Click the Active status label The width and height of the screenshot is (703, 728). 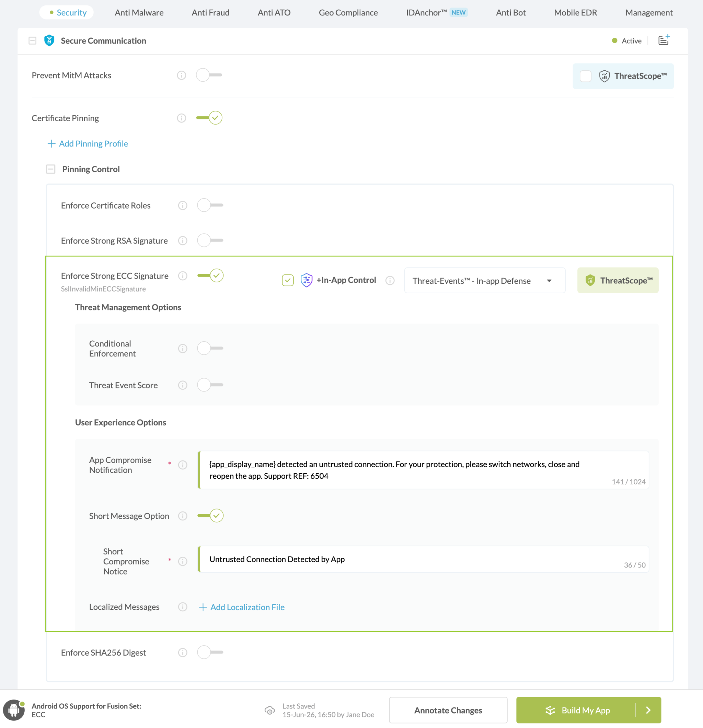tap(631, 41)
